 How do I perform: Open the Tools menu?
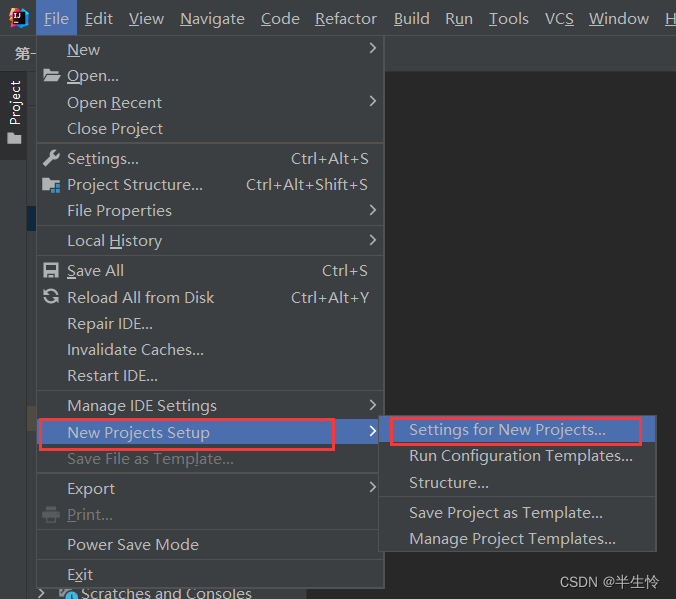point(509,19)
